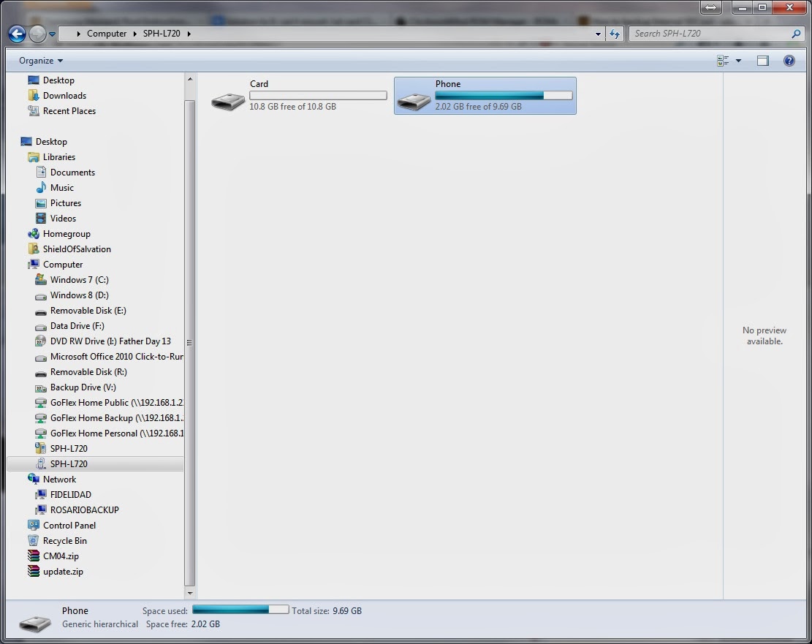Screen dimensions: 812x644
Task: Toggle the preview pane button
Action: pyautogui.click(x=763, y=61)
